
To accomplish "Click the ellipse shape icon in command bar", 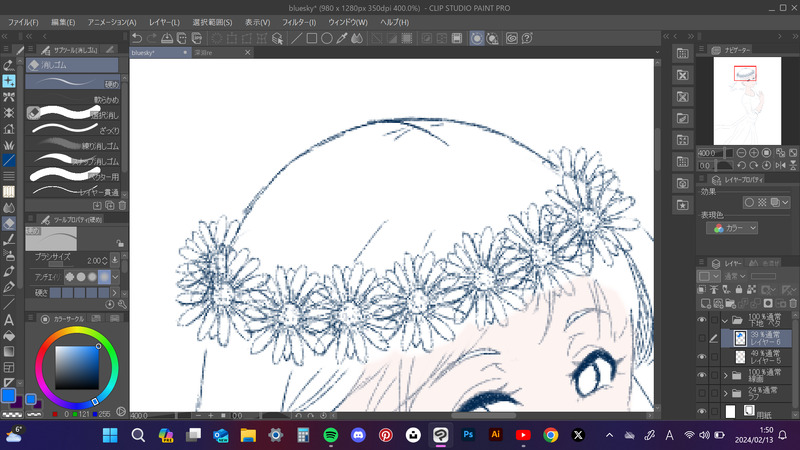I will coord(327,38).
